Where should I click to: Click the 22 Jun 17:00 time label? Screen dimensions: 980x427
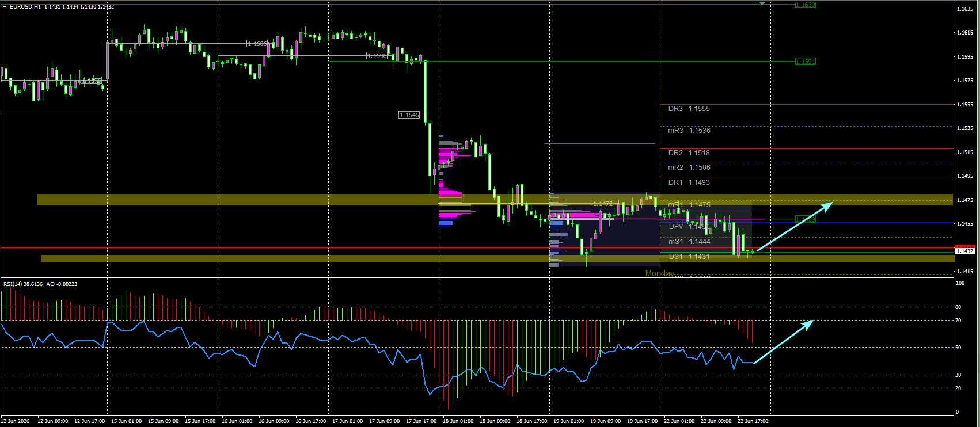click(753, 421)
